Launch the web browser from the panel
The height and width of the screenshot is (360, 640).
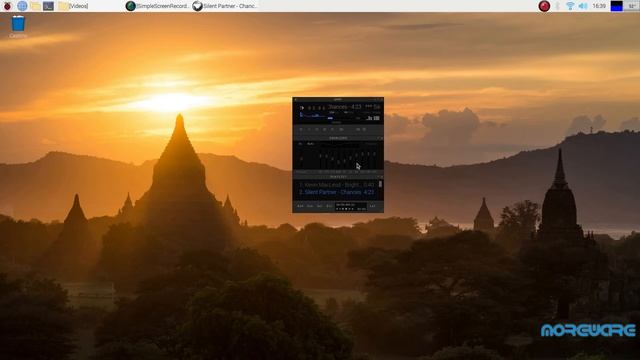[x=22, y=6]
